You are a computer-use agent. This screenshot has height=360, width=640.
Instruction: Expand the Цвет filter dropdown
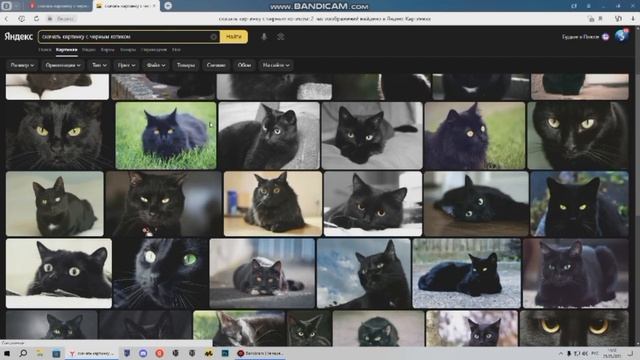pyautogui.click(x=127, y=65)
